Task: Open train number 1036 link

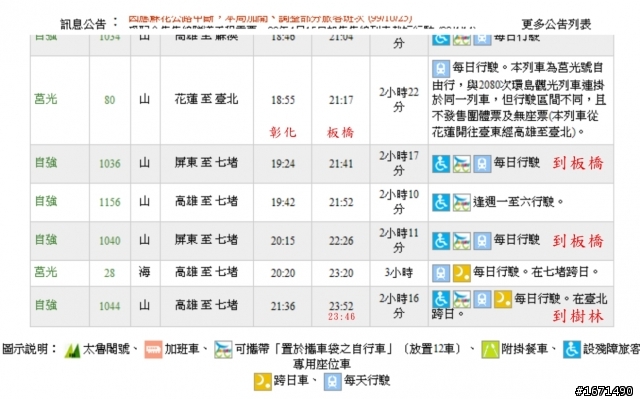Action: pyautogui.click(x=110, y=164)
